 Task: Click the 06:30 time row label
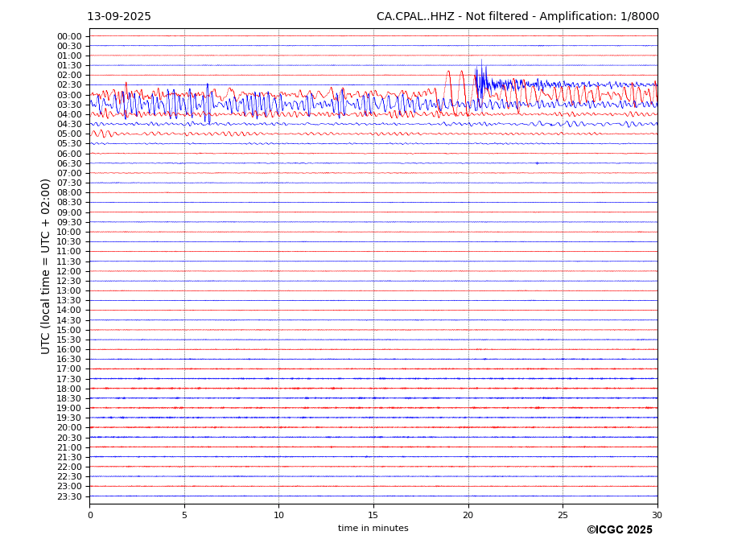(x=69, y=163)
